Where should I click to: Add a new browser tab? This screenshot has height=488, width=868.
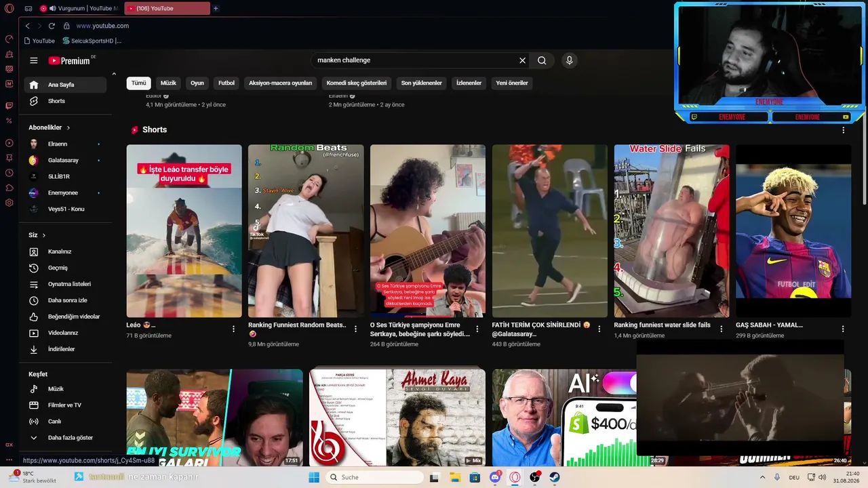point(216,8)
